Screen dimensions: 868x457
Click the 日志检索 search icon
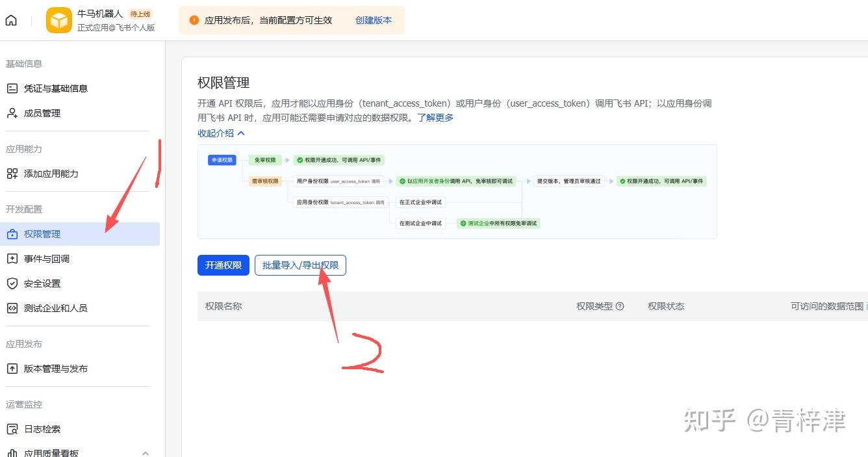12,429
